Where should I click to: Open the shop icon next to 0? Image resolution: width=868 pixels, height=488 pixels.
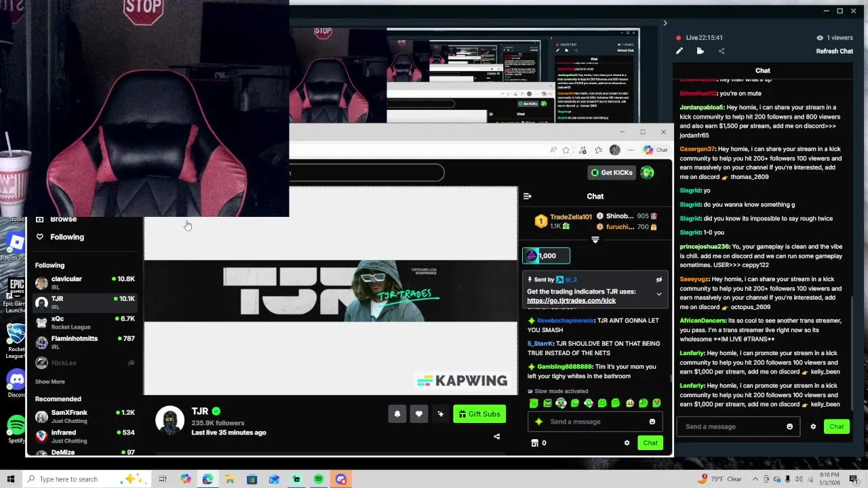[534, 443]
